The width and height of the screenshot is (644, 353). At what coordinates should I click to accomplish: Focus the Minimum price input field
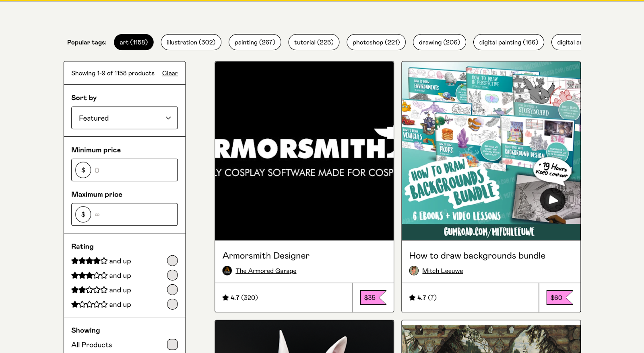tap(124, 170)
